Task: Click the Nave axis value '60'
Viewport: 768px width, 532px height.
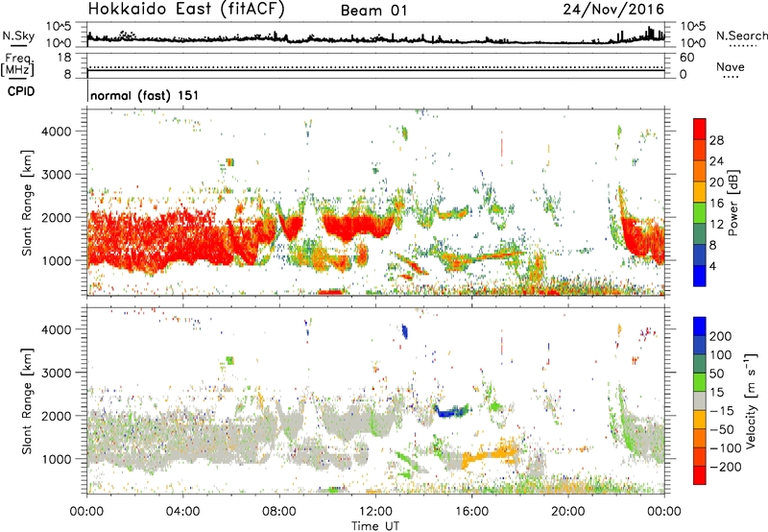Action: pos(686,58)
